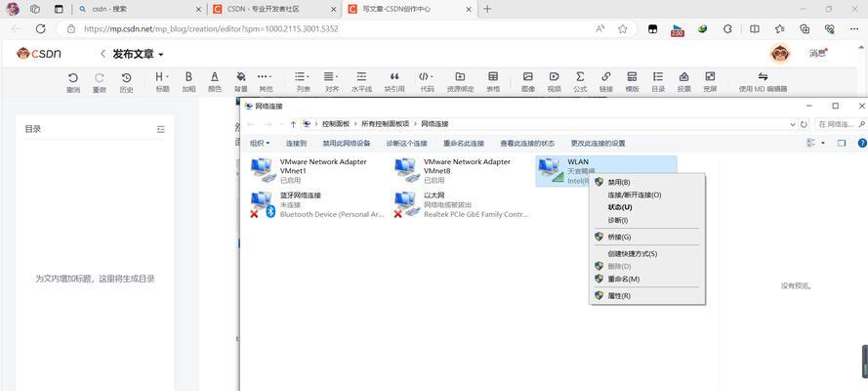868x391 pixels.
Task: Click 诊断这个连接 command
Action: tap(407, 144)
